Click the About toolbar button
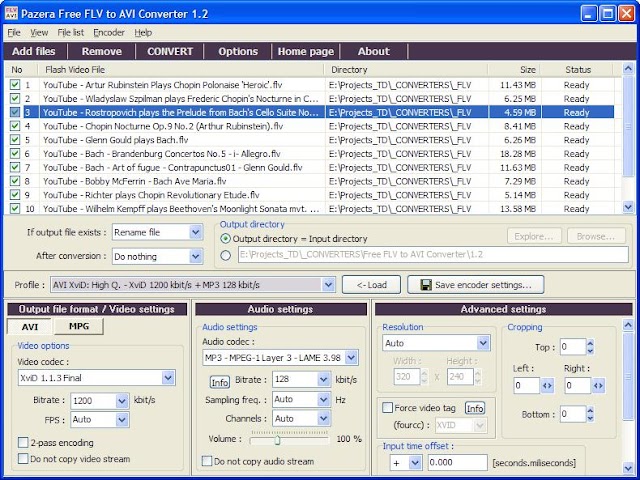Image resolution: width=640 pixels, height=480 pixels. pos(374,51)
